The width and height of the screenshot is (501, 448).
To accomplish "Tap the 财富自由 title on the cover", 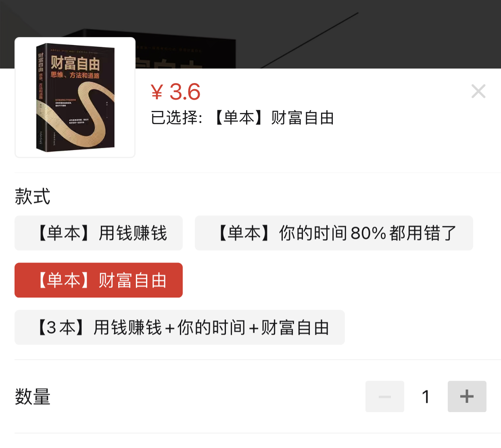I will 75,63.
